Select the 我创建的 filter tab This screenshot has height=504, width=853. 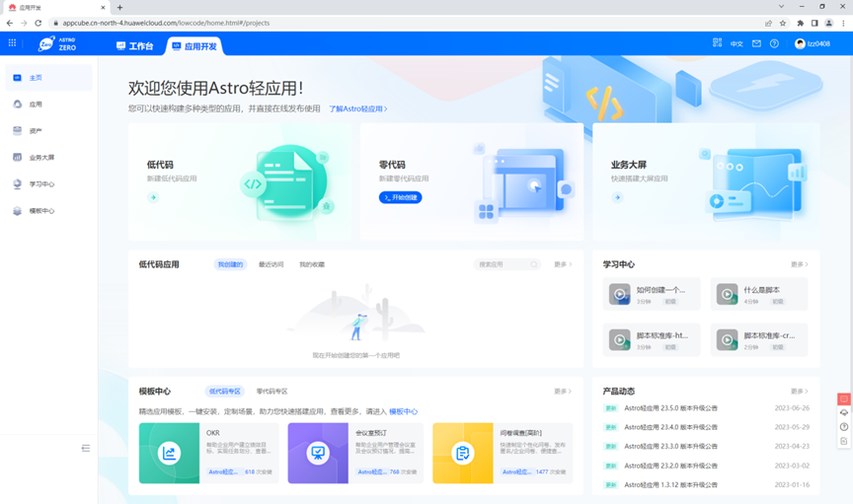coord(230,264)
